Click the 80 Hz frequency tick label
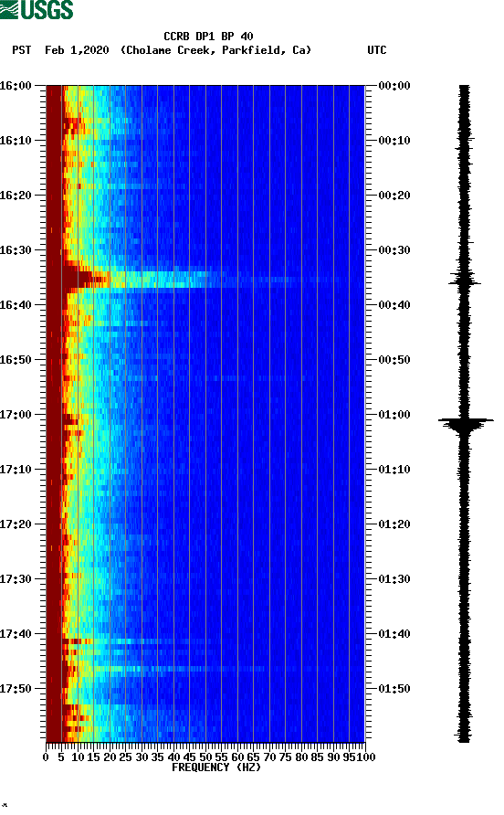504x815 pixels. [301, 757]
